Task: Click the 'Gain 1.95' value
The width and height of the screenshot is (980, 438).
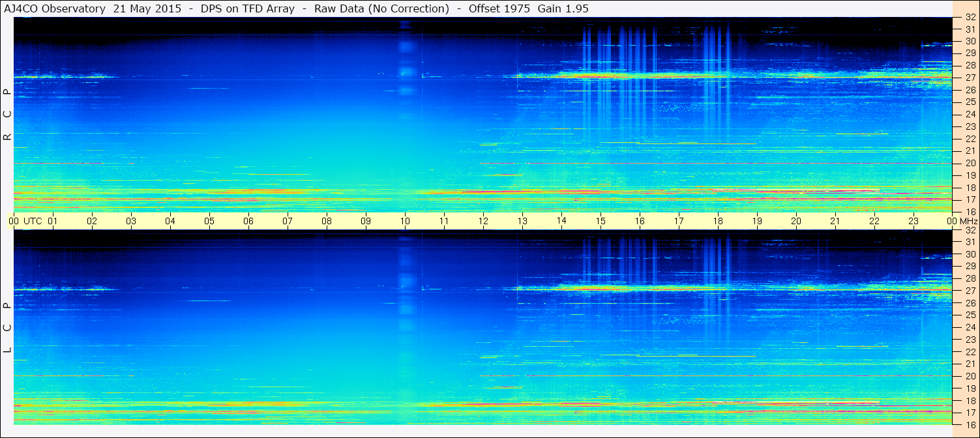Action: (563, 8)
